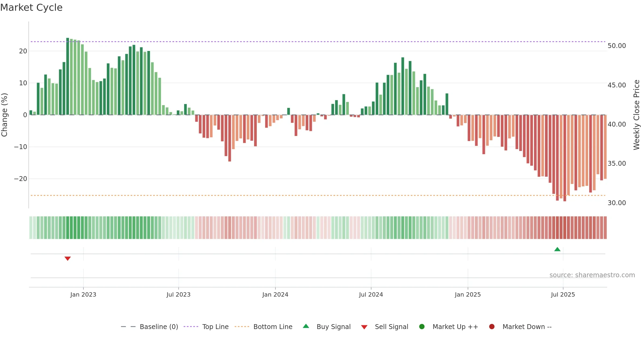Toggle the Market Down -- legend entry

520,327
